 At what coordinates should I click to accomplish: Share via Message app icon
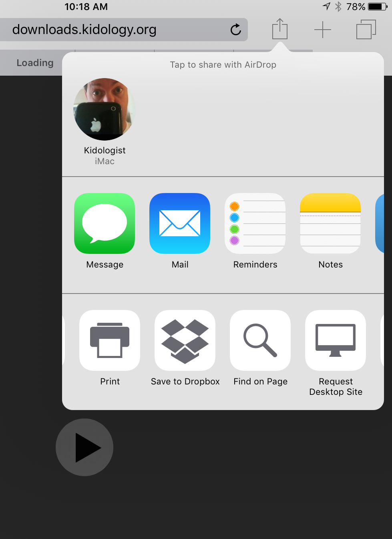[105, 223]
